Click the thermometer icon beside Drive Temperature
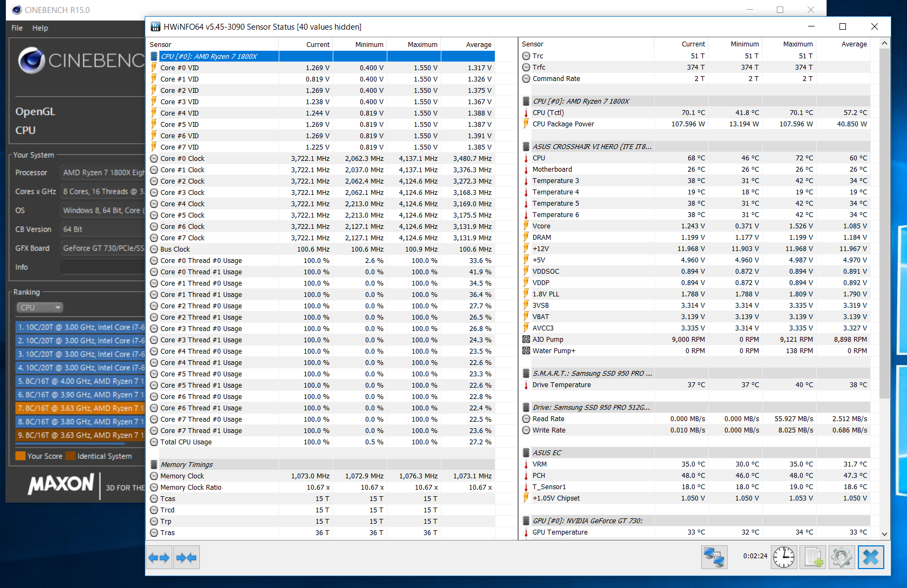Screen dimensions: 907x588 click(526, 384)
